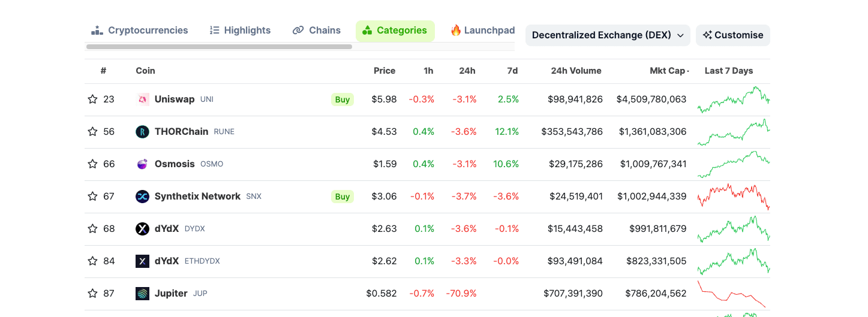
Task: Sort by Mkt Cap column header
Action: pyautogui.click(x=669, y=71)
